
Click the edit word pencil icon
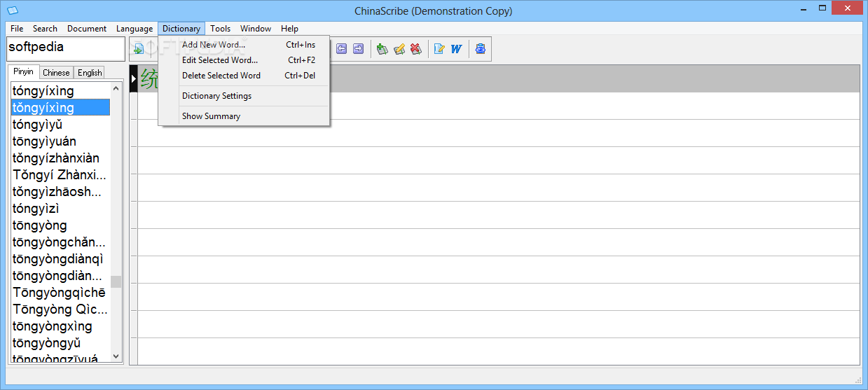[x=399, y=49]
